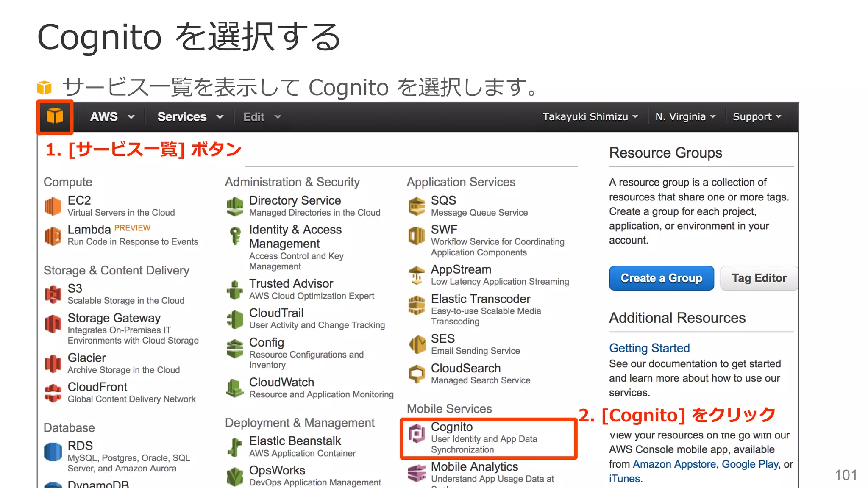Select the CloudTrail service name
868x488 pixels.
276,313
